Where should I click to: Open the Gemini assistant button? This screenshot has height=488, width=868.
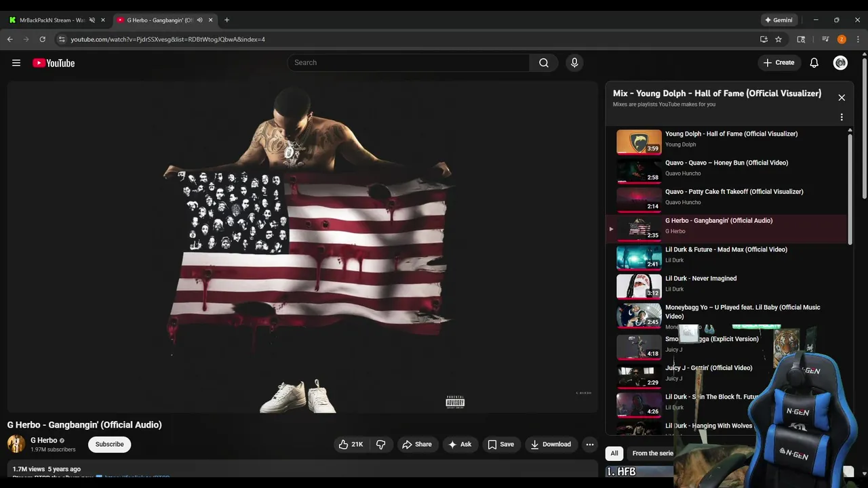pos(778,20)
